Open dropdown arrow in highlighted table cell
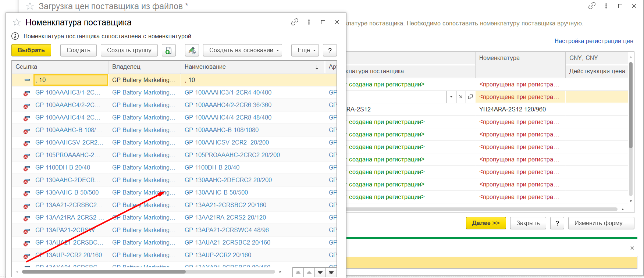644x278 pixels. 451,97
